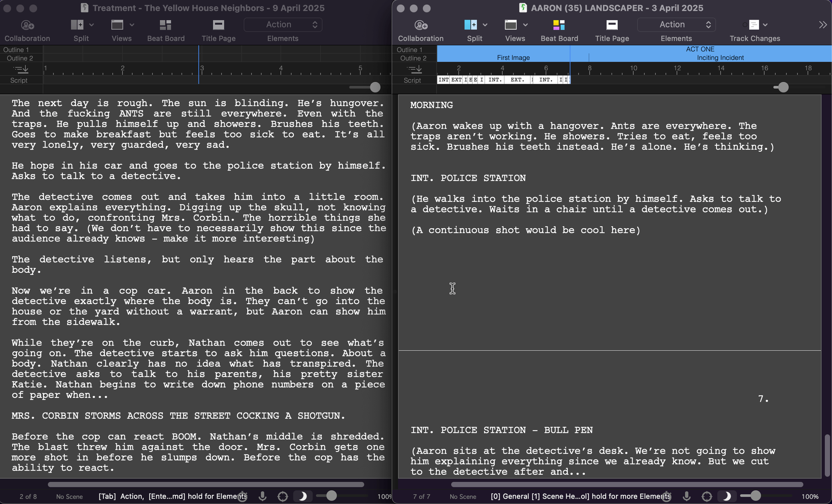Viewport: 832px width, 504px height.
Task: Expand the Elements dropdown showing Action in the right window
Action: [676, 25]
